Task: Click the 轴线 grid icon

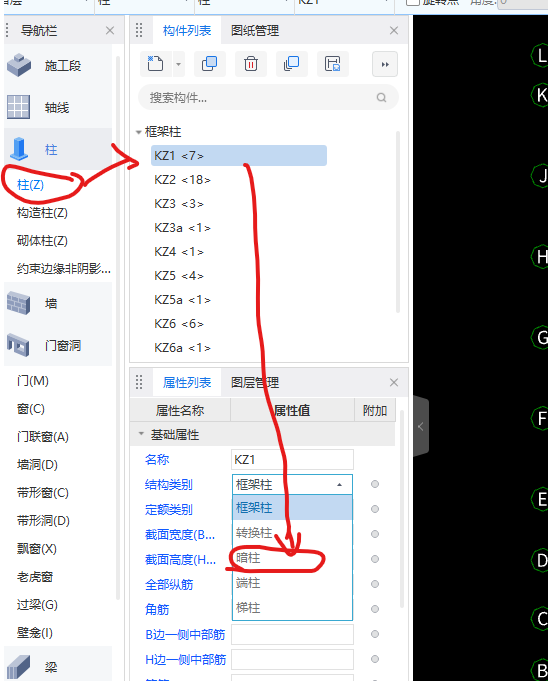Action: pos(19,107)
